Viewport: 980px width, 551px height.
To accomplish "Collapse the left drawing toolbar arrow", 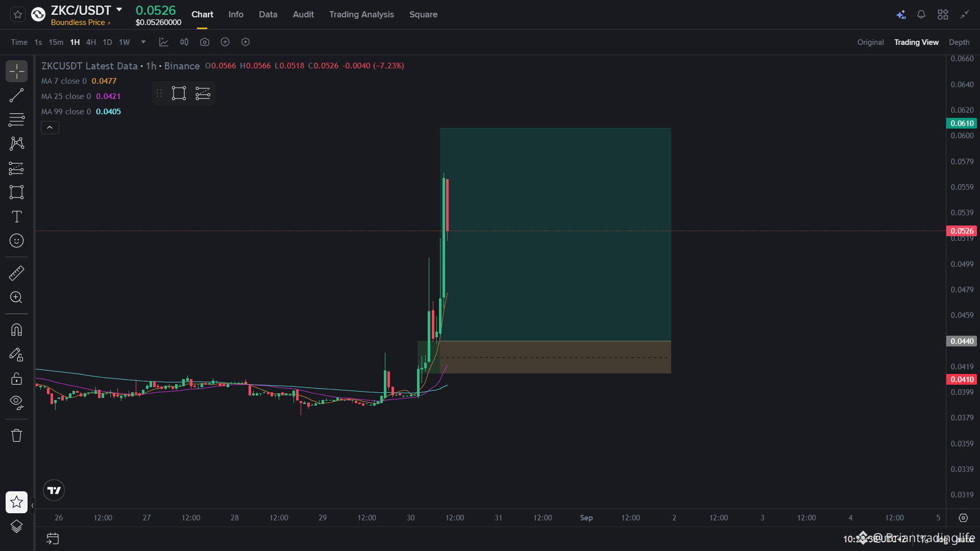I will click(32, 506).
